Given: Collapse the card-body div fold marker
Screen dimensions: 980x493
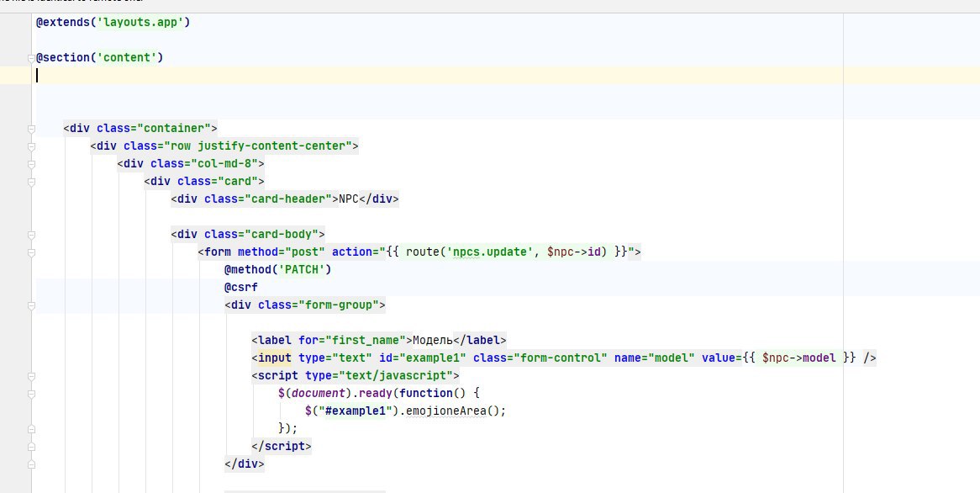Looking at the screenshot, I should tap(31, 235).
